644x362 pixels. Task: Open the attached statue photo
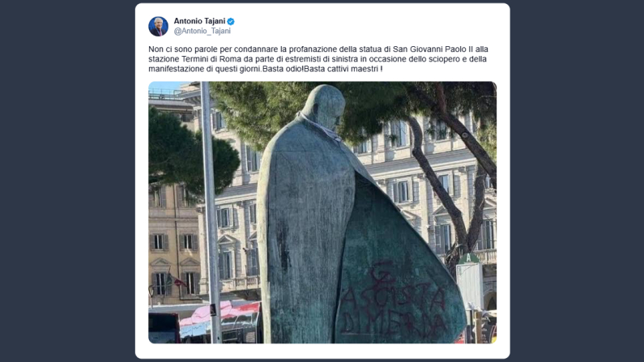[x=322, y=212]
